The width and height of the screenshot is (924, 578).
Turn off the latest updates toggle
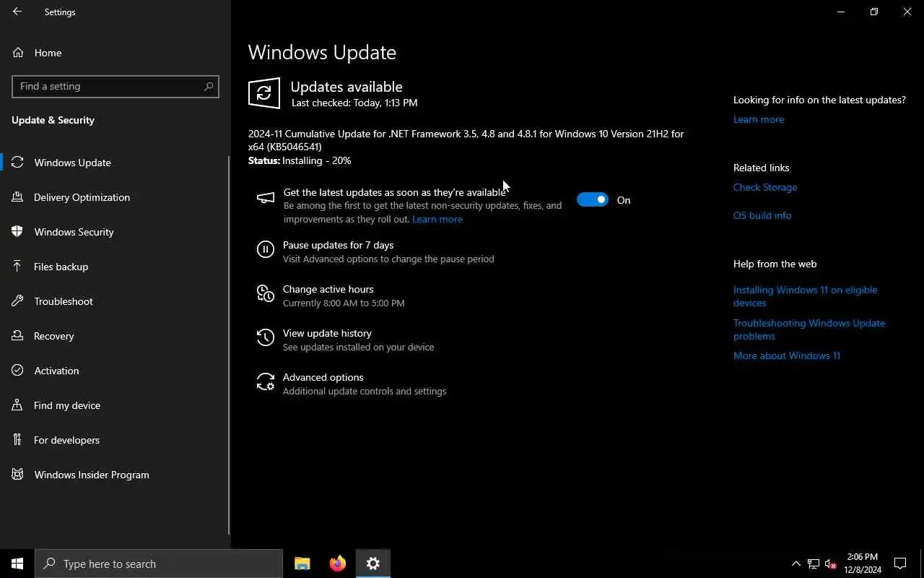593,200
